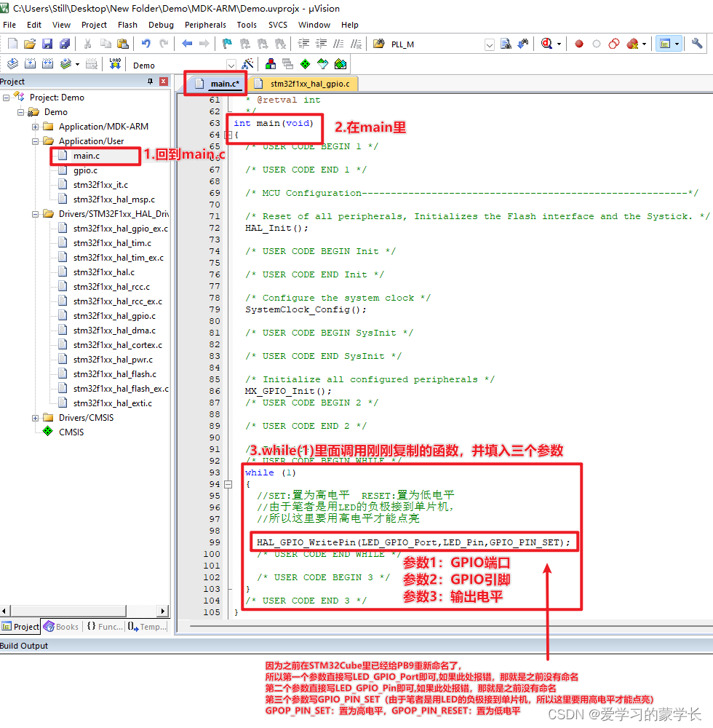The width and height of the screenshot is (713, 728).
Task: Click the Find in Files folder icon
Action: [379, 44]
